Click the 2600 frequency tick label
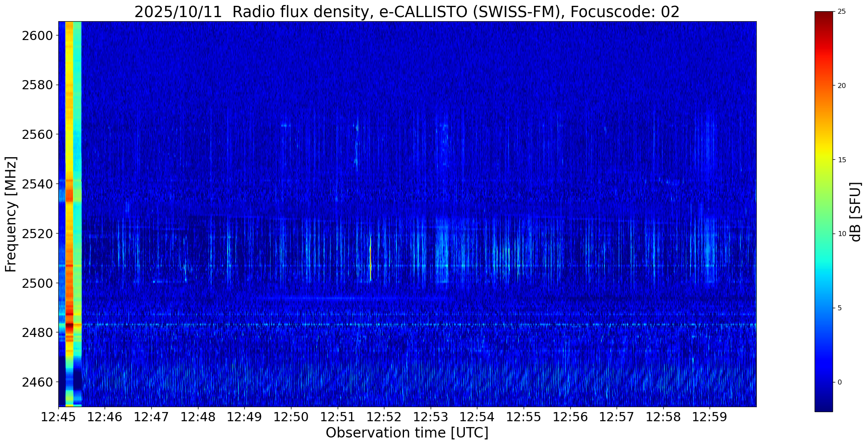Viewport: 868px width, 445px height. click(37, 35)
